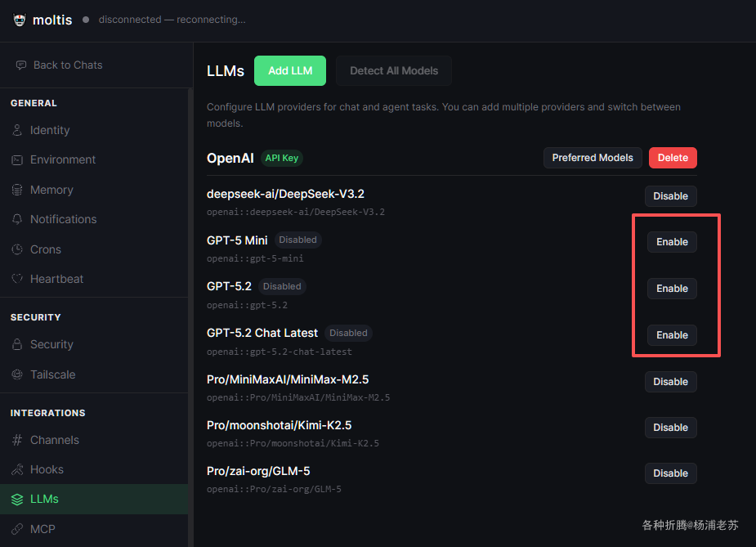Click the model ID openai::gpt-5.2-chat-latest

[280, 352]
